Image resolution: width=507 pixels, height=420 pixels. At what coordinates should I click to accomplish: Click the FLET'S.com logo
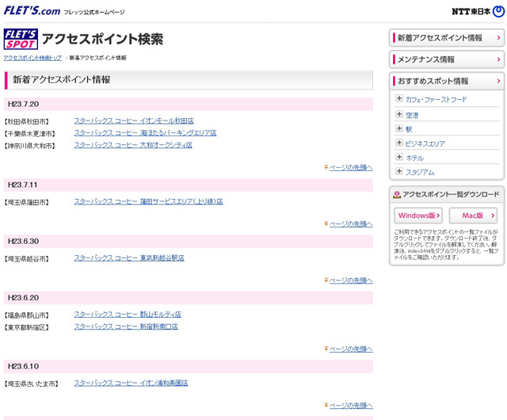(x=32, y=10)
